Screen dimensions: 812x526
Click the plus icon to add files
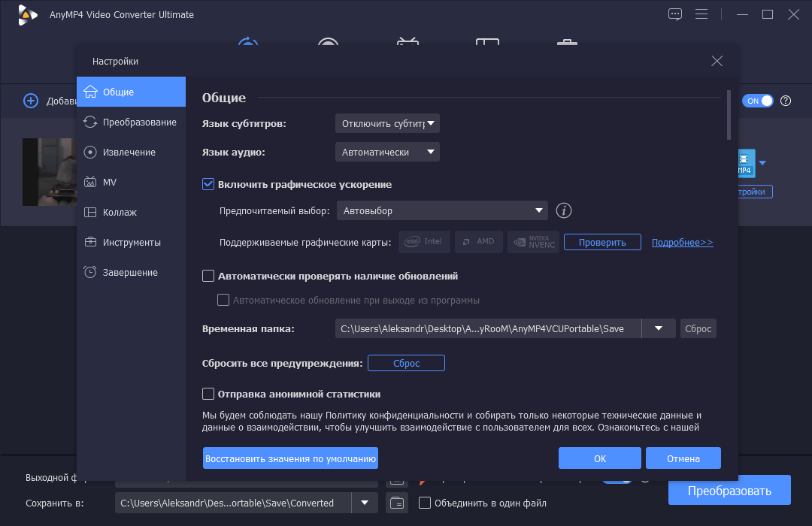(x=31, y=101)
